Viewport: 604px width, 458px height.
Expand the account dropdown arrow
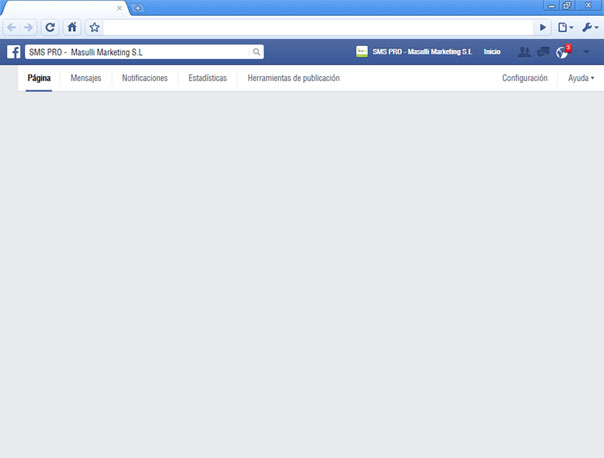(x=586, y=52)
